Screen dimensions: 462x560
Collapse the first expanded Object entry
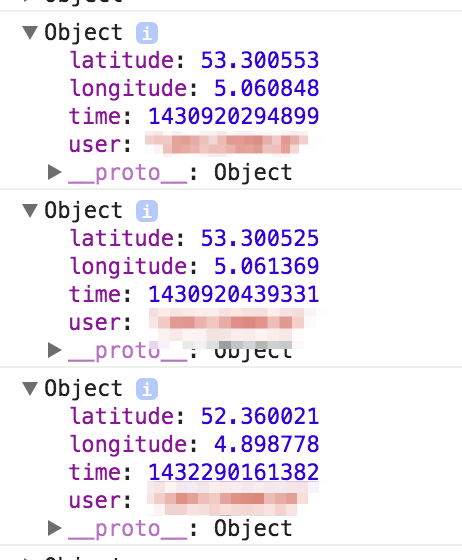(30, 32)
